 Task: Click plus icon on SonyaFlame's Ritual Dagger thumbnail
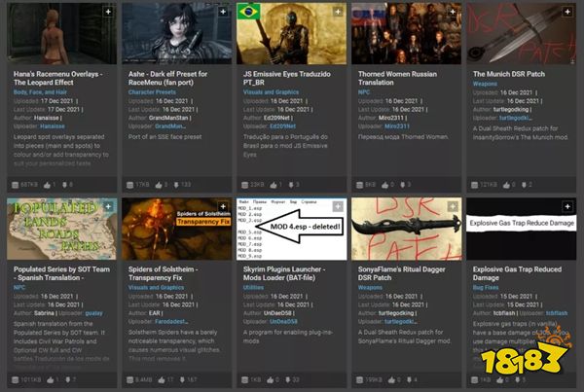pyautogui.click(x=453, y=206)
